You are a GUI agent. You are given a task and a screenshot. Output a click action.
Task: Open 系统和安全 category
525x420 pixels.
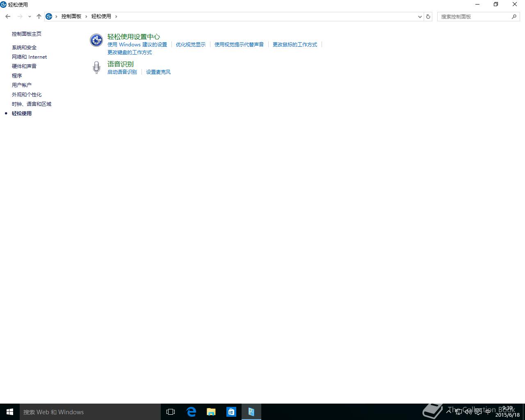tap(24, 48)
